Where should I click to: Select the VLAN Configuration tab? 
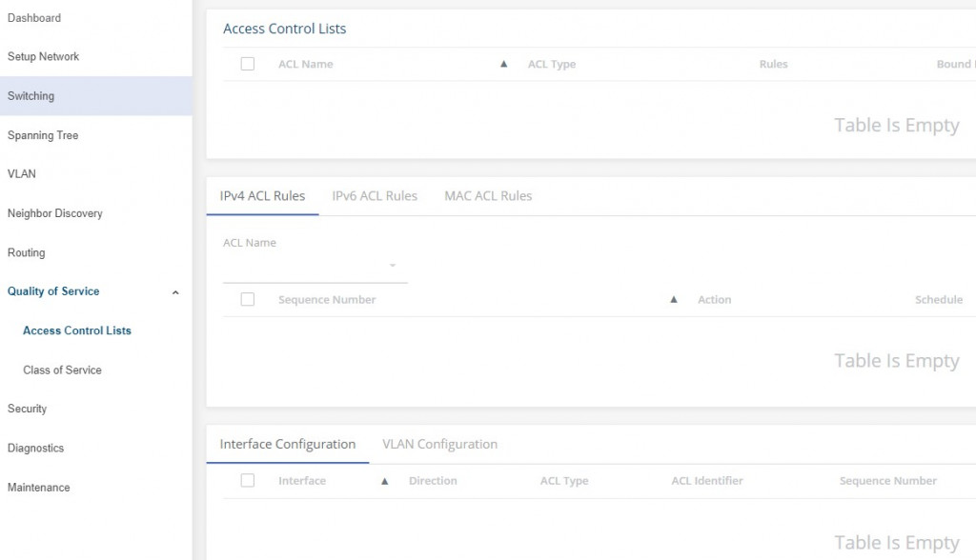pyautogui.click(x=439, y=445)
